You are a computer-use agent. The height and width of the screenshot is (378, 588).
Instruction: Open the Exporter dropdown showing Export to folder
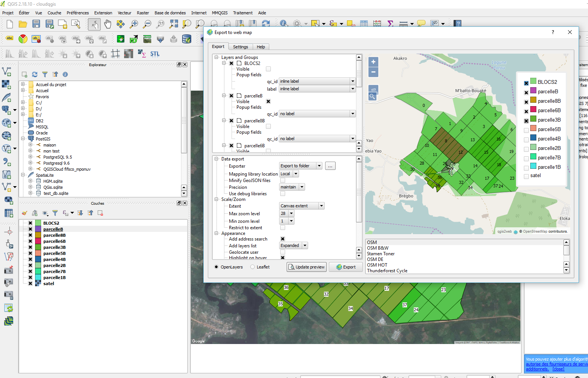point(319,165)
